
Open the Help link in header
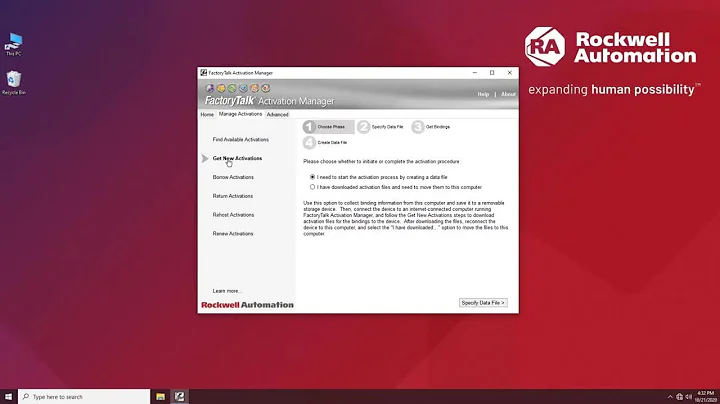click(x=483, y=94)
